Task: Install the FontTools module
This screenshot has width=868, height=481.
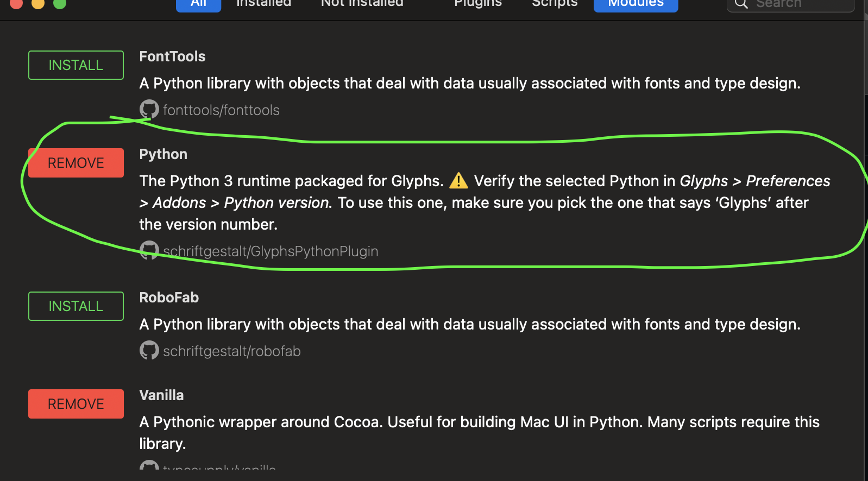Action: pyautogui.click(x=76, y=65)
